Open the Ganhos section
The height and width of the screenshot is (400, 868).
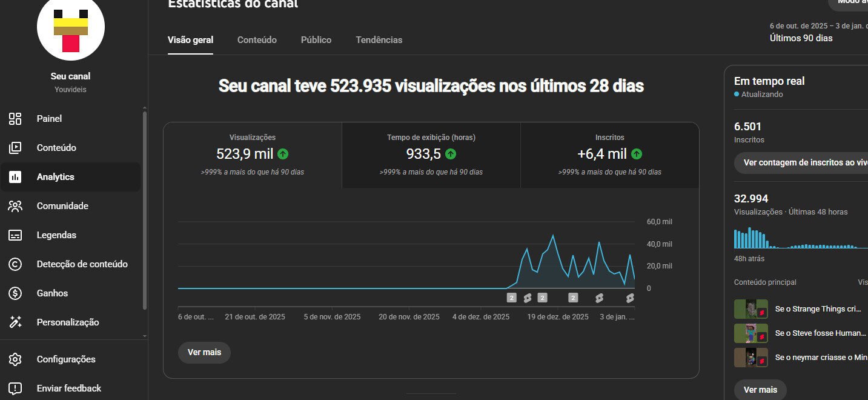click(51, 293)
